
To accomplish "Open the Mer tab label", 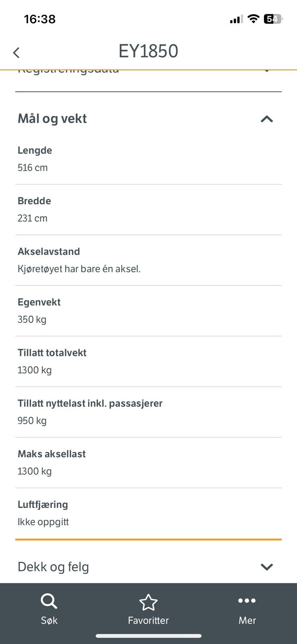I will [x=247, y=620].
